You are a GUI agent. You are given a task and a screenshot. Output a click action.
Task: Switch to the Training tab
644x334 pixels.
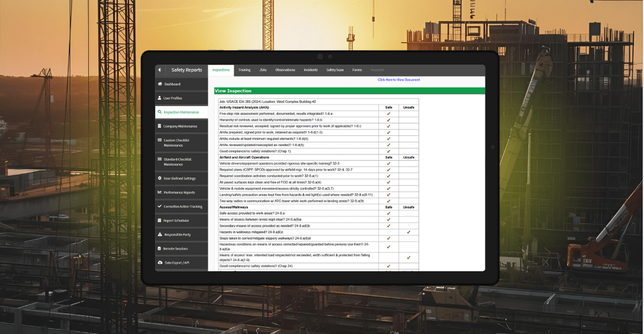[244, 70]
